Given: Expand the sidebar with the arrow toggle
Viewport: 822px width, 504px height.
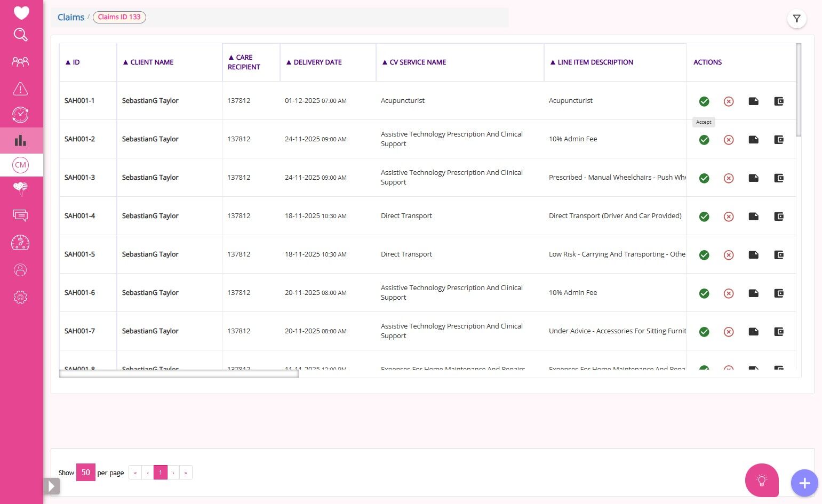Looking at the screenshot, I should (x=52, y=486).
